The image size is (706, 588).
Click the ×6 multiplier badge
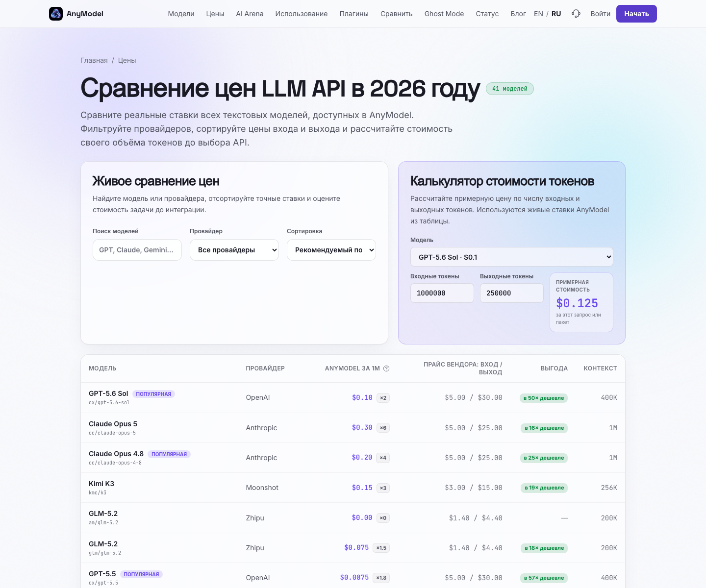383,428
